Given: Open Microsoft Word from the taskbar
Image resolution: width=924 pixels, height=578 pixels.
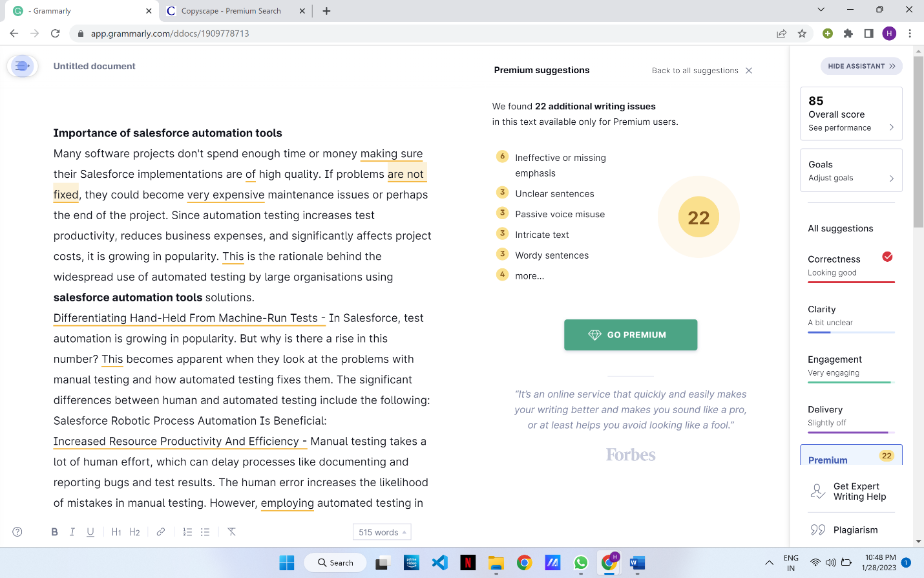Looking at the screenshot, I should 637,562.
